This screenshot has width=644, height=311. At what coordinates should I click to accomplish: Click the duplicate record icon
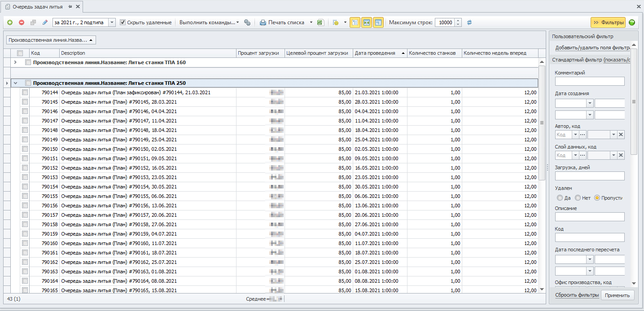pos(33,22)
